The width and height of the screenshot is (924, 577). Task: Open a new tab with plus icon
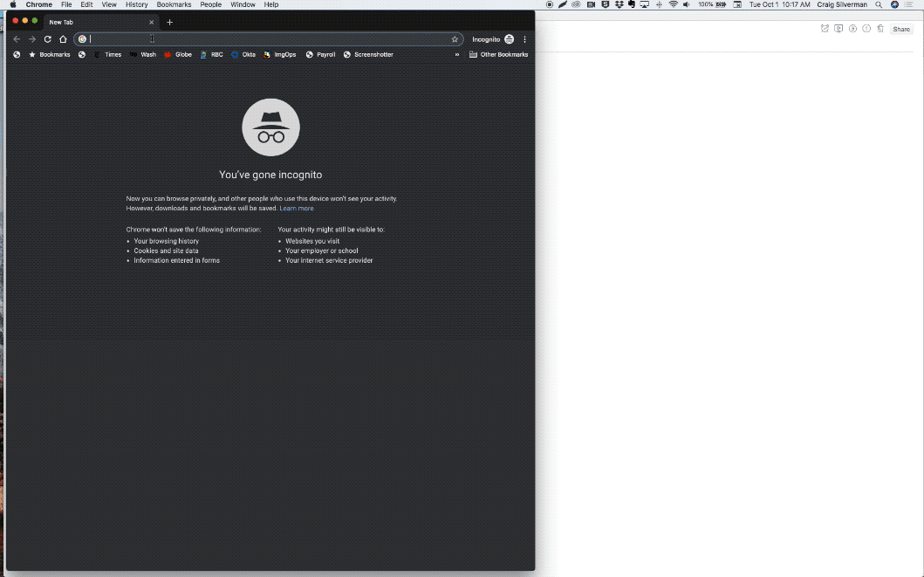pos(170,23)
